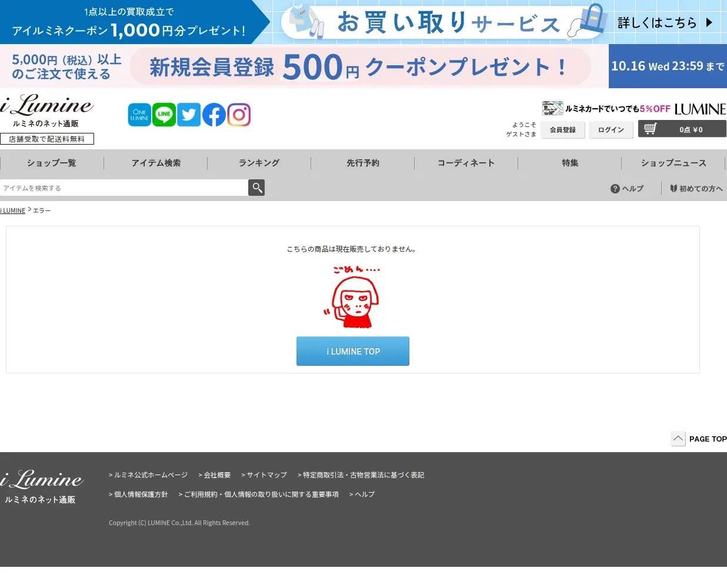Screen dimensions: 727x588
Task: Open the コーディネート menu
Action: click(x=466, y=163)
